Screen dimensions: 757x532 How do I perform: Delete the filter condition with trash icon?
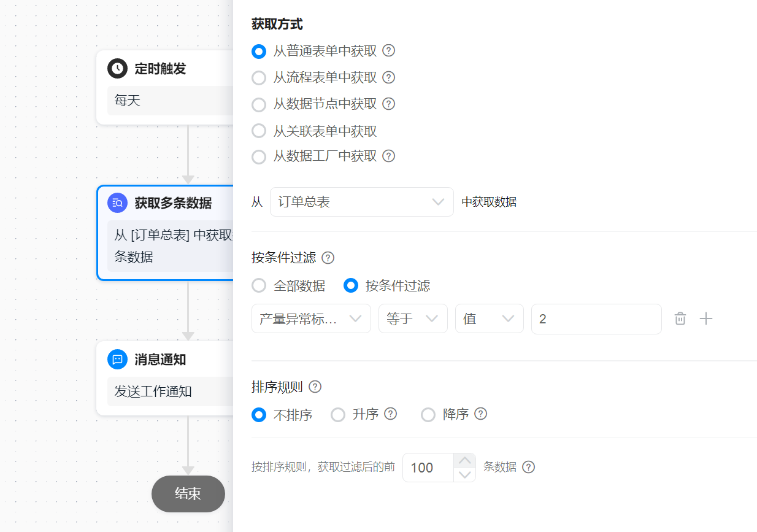point(680,319)
